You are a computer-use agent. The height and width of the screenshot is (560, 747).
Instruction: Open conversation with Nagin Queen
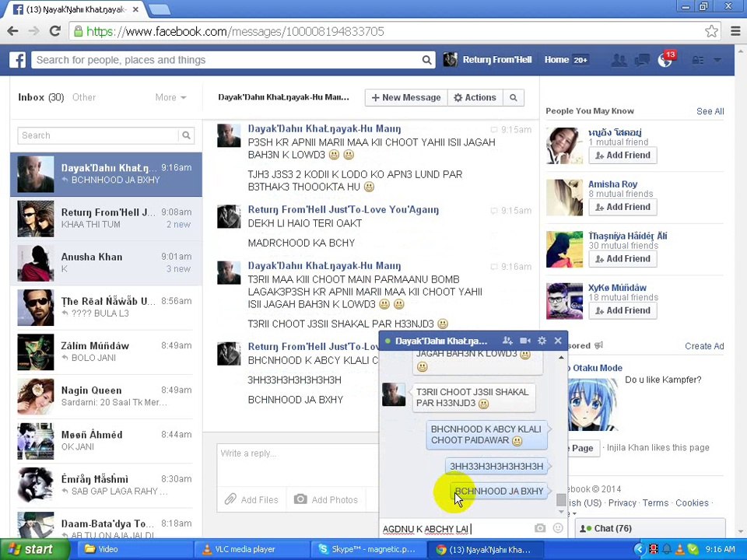[x=106, y=397]
